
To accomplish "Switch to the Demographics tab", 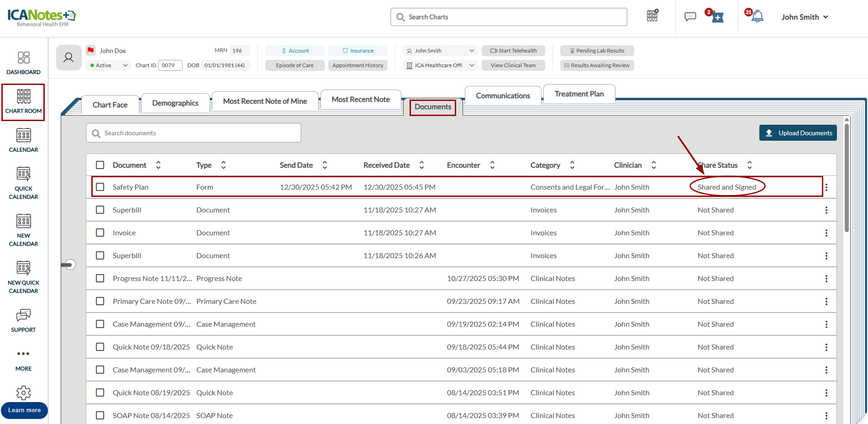I will pos(175,103).
